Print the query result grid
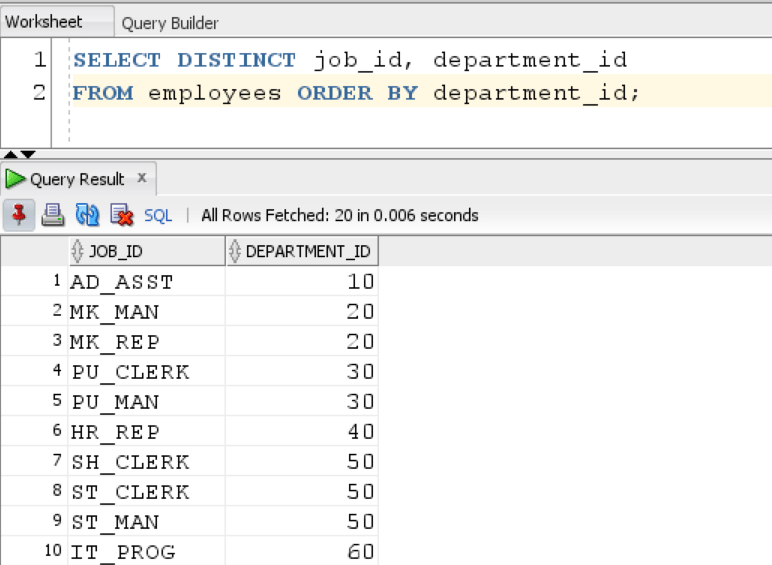 point(53,215)
